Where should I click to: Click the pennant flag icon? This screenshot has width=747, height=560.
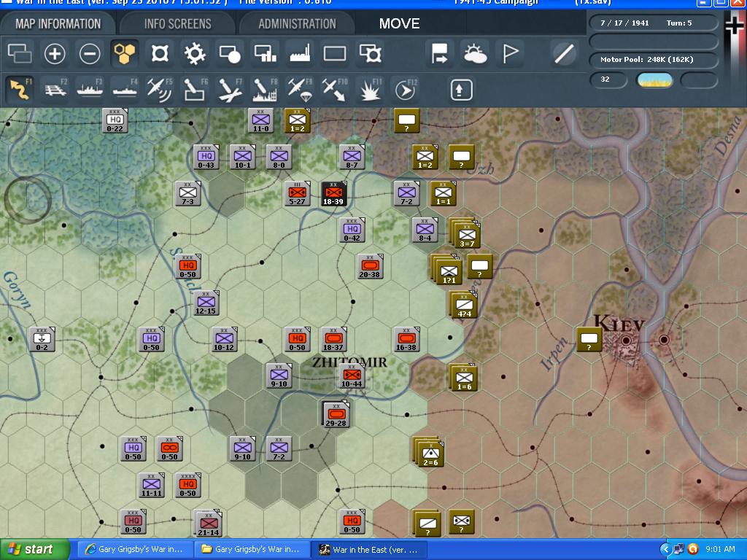510,53
